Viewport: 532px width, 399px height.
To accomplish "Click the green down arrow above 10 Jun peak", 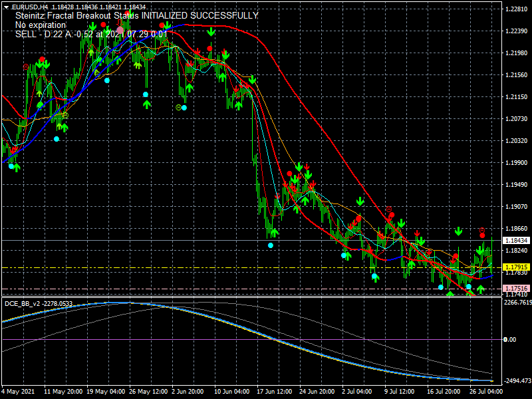I will (x=211, y=32).
